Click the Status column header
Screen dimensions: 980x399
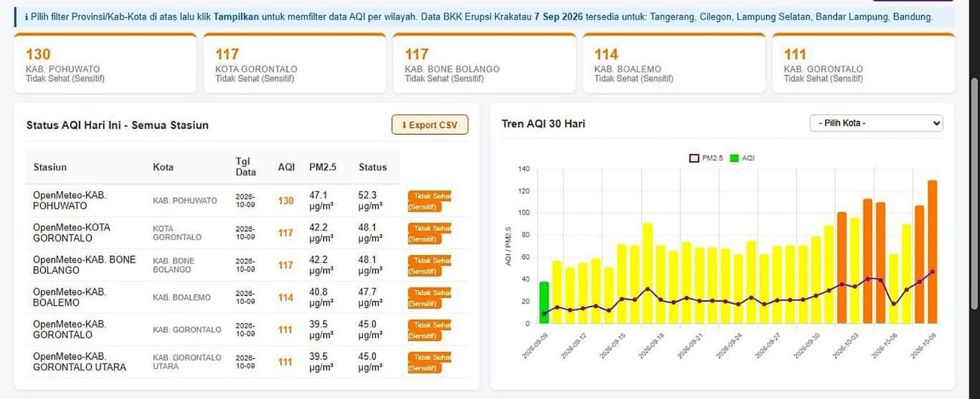click(373, 167)
